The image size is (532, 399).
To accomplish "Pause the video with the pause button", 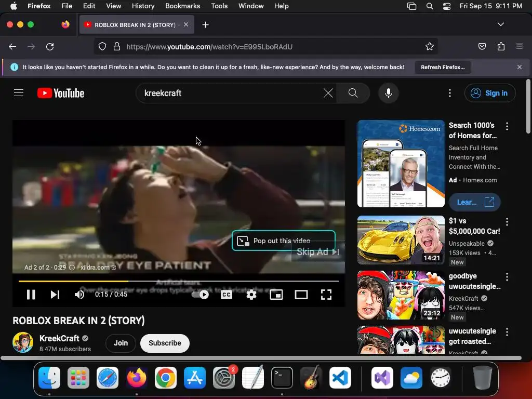I will tap(31, 295).
